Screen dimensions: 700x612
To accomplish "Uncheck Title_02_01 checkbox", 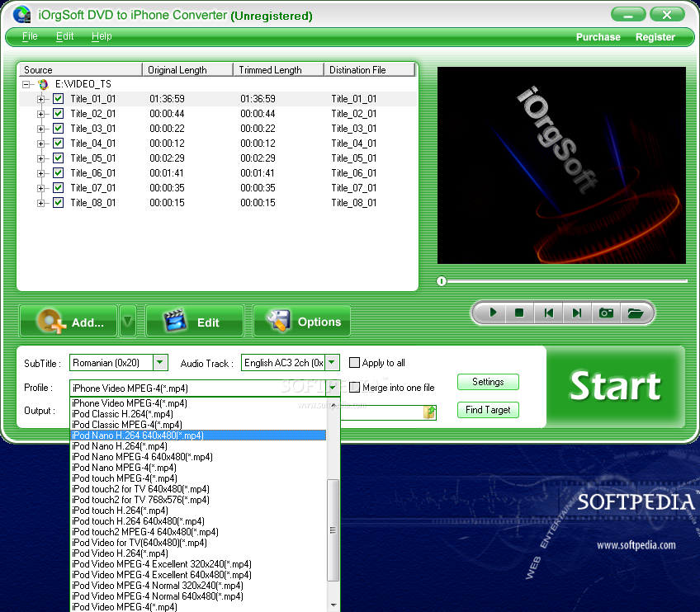I will pyautogui.click(x=58, y=113).
